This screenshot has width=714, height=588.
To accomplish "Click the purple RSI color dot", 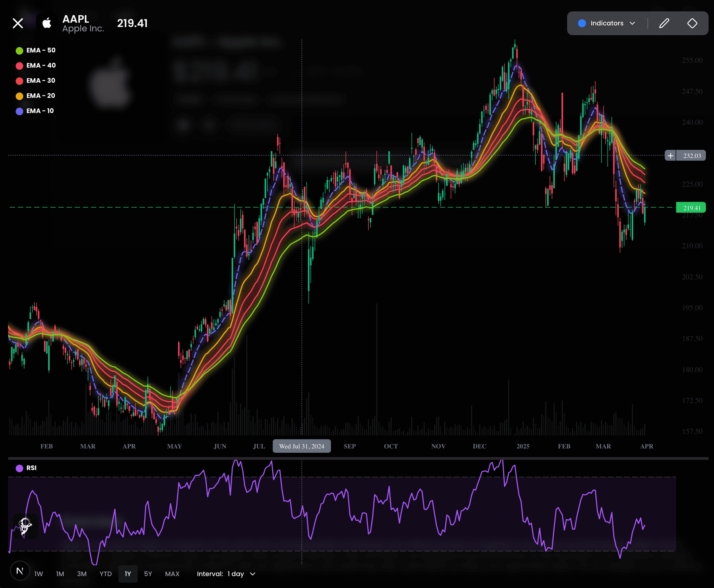I will pos(20,468).
